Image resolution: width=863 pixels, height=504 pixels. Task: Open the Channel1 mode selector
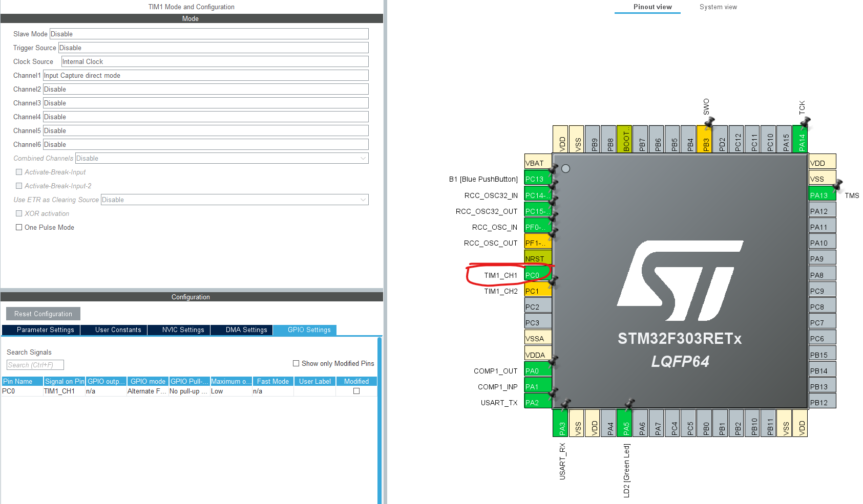pos(205,75)
